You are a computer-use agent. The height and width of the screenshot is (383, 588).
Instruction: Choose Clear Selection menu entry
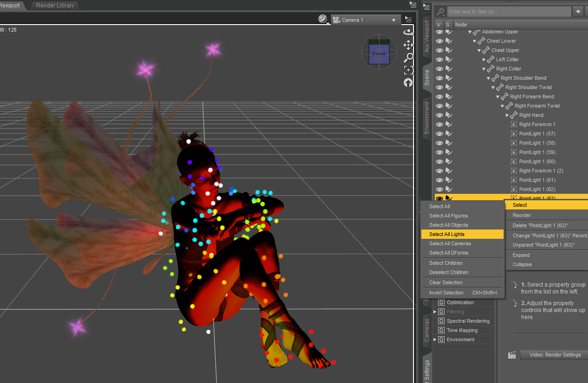coord(462,282)
